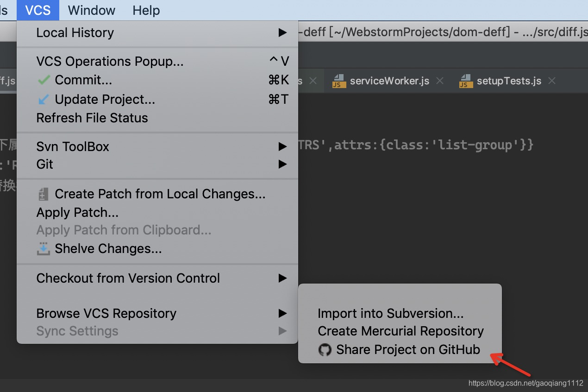Close the setupTests.js tab
Viewport: 588px width, 392px height.
[552, 81]
